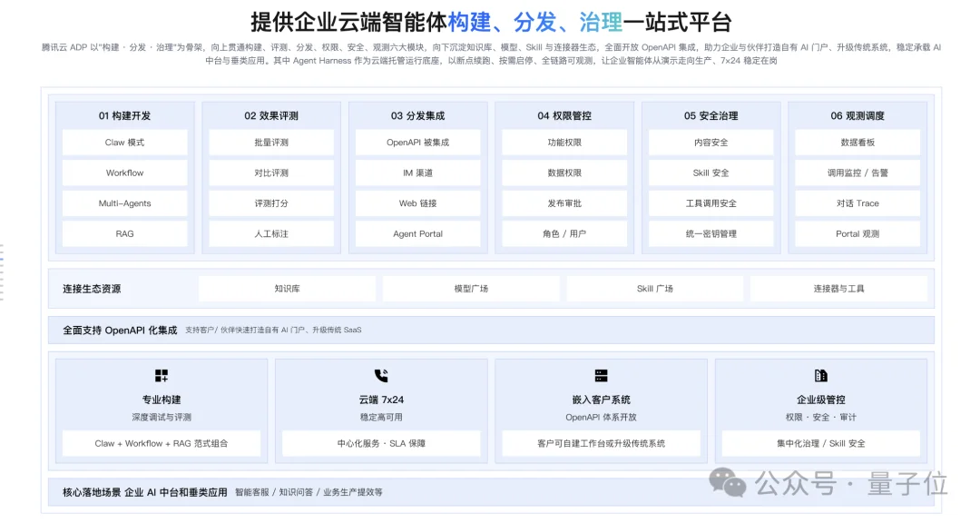Click the 连接生态资源 row label

92,289
